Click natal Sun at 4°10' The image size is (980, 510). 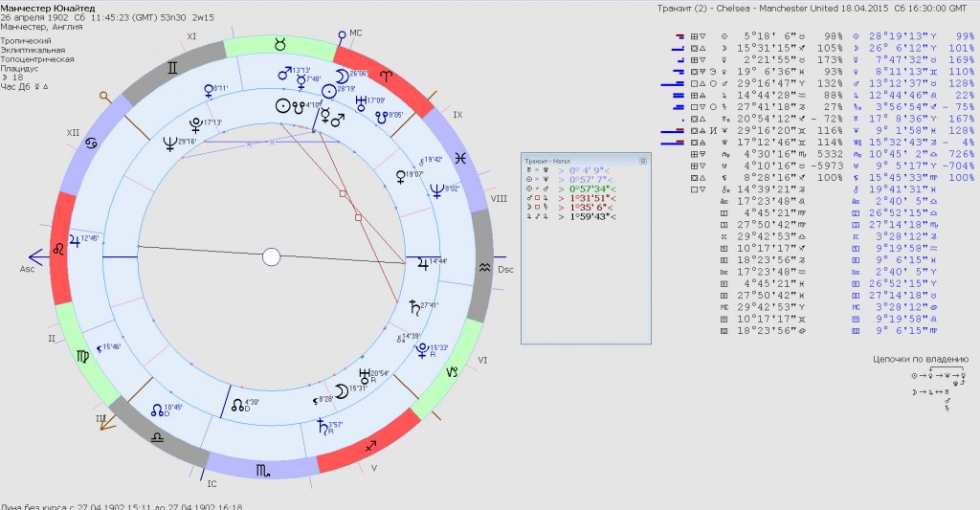click(283, 106)
